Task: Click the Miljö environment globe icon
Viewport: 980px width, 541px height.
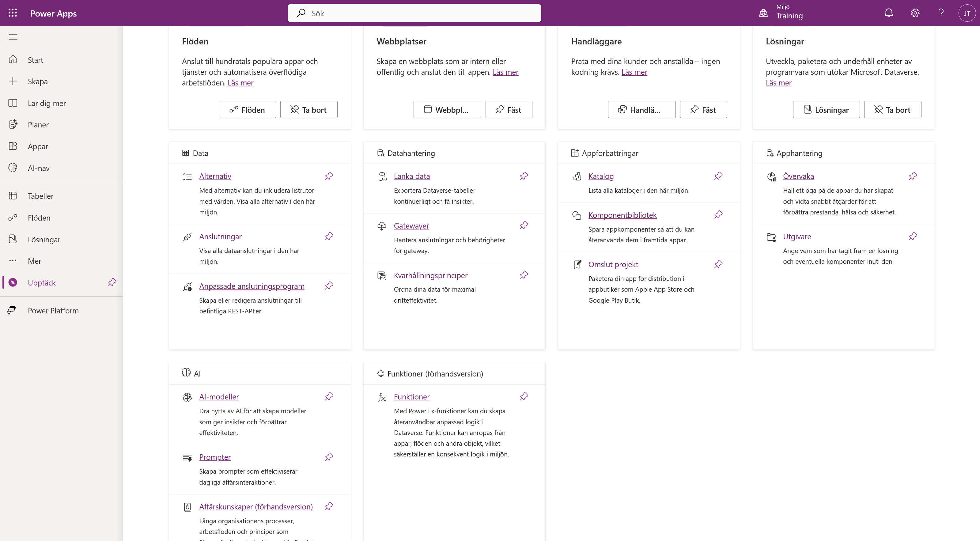Action: click(x=763, y=13)
